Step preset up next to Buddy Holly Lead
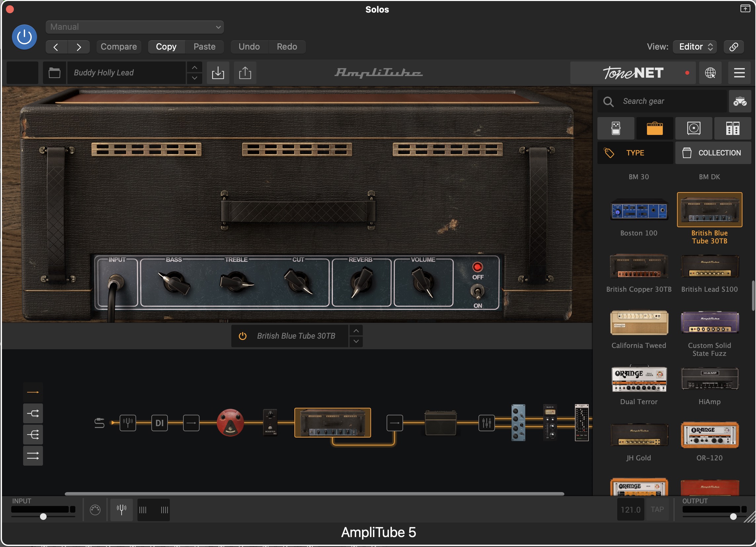The image size is (756, 547). pos(194,67)
